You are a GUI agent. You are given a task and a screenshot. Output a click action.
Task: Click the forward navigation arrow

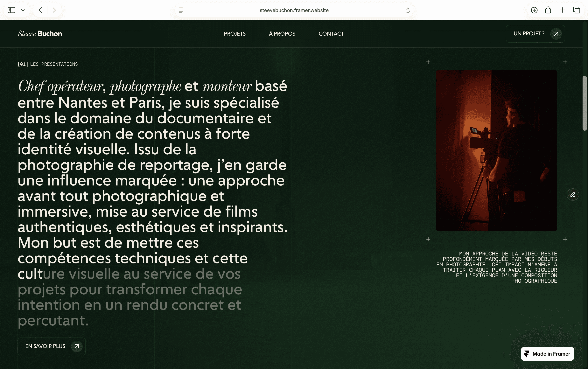tap(54, 10)
